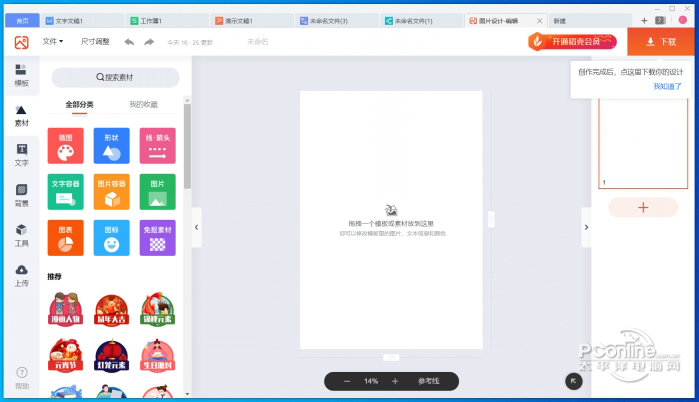The width and height of the screenshot is (699, 402).
Task: Click the canvas right-edge resize handle
Action: pos(491,219)
